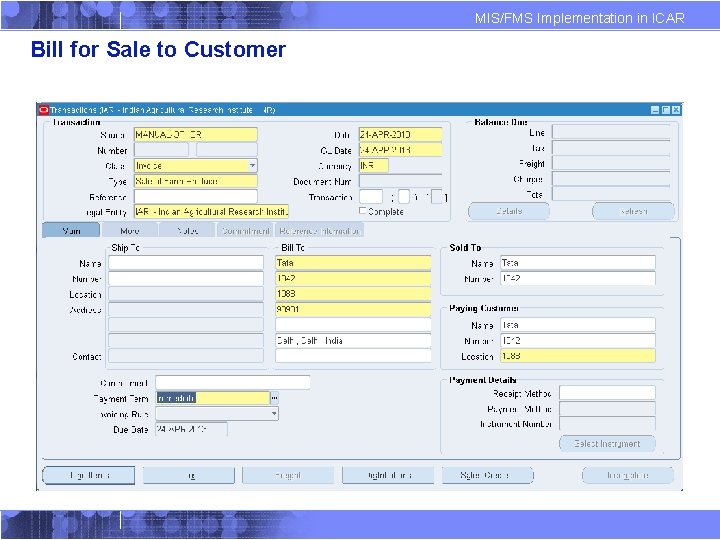Click the first Number field in Transaction
Image resolution: width=720 pixels, height=540 pixels.
click(161, 150)
